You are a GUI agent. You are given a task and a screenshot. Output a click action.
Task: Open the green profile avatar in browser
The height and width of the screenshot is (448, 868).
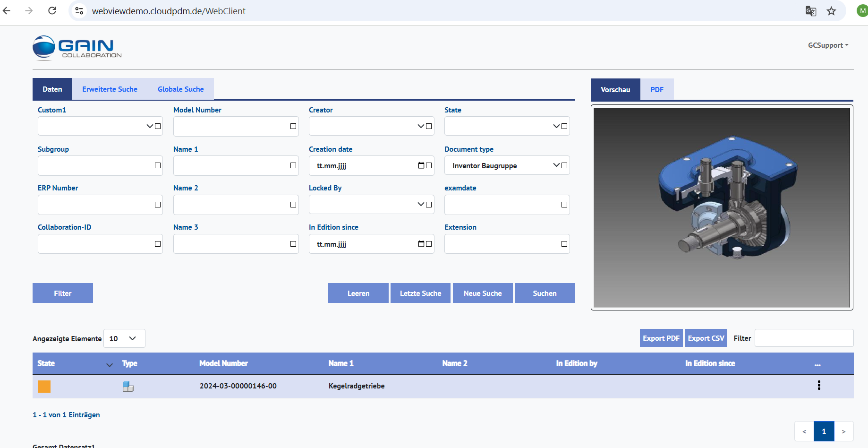[x=862, y=11]
